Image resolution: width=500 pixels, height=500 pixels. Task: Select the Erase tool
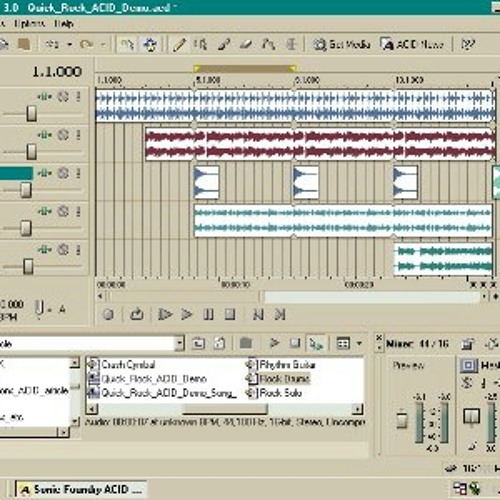click(246, 44)
